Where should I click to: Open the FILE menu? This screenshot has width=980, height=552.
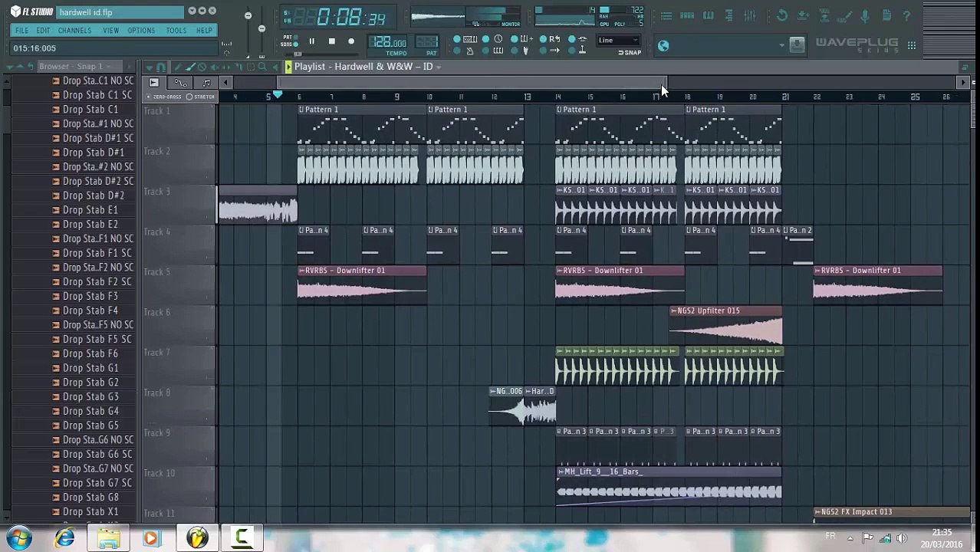[21, 31]
